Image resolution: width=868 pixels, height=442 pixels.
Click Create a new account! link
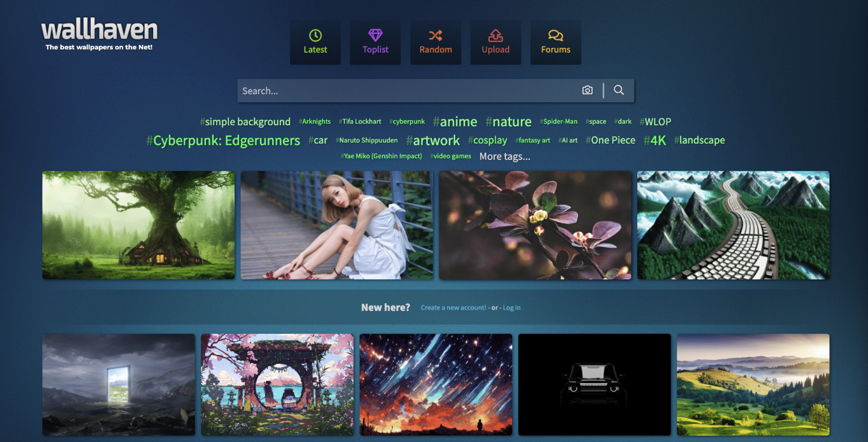click(x=454, y=307)
